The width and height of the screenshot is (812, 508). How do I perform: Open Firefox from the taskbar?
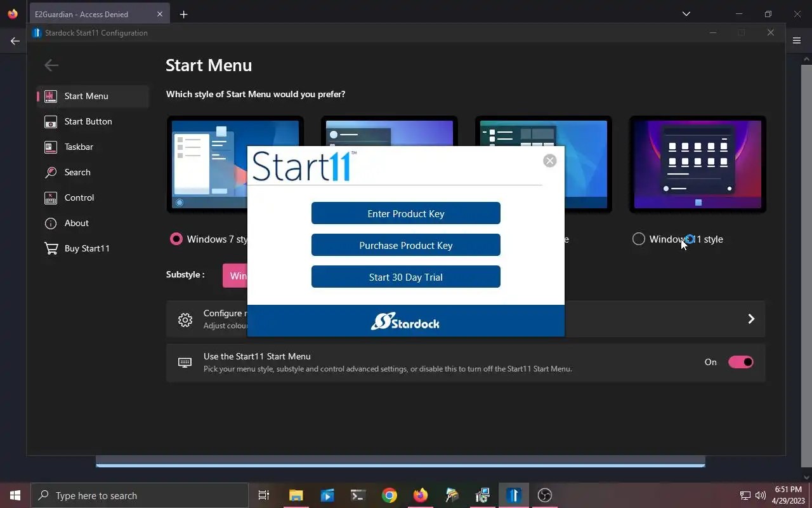[x=420, y=495]
